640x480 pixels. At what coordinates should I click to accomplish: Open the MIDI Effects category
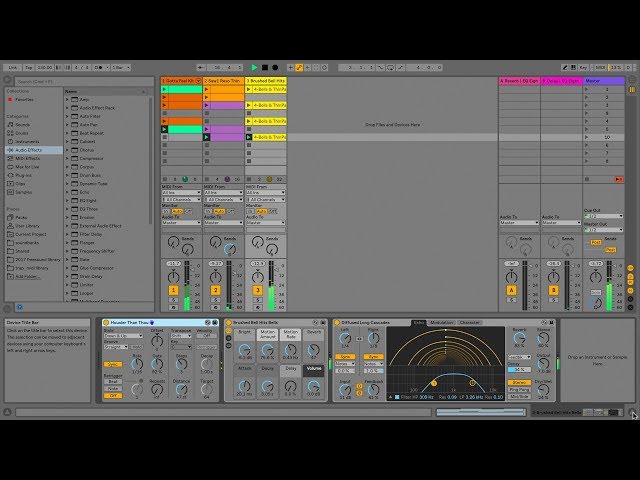pos(27,158)
